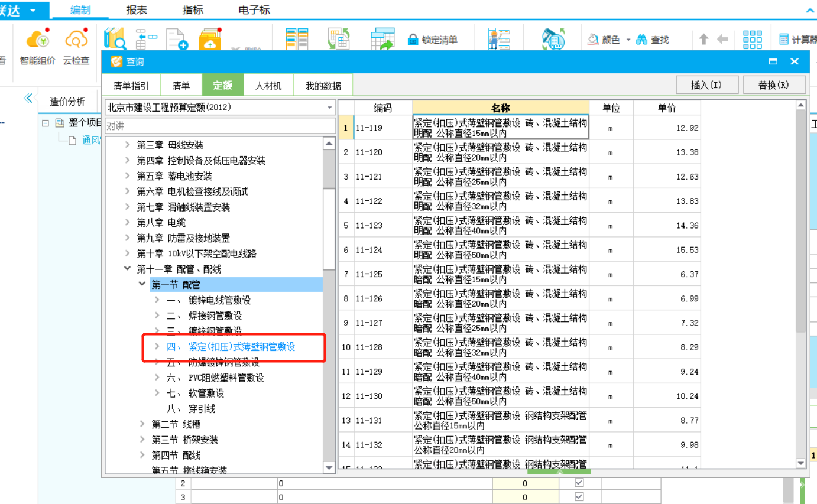
Task: Select the 11-125 code cell
Action: (383, 274)
